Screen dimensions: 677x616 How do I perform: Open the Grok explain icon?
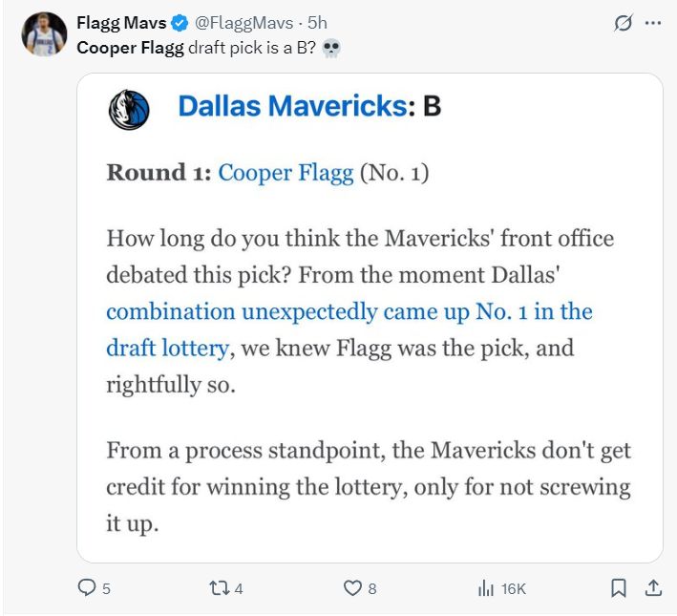pyautogui.click(x=623, y=24)
